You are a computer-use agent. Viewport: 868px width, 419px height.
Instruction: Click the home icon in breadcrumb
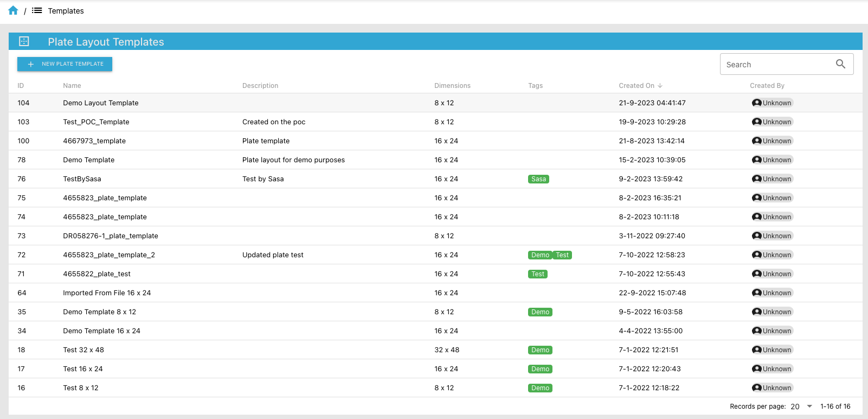tap(13, 11)
